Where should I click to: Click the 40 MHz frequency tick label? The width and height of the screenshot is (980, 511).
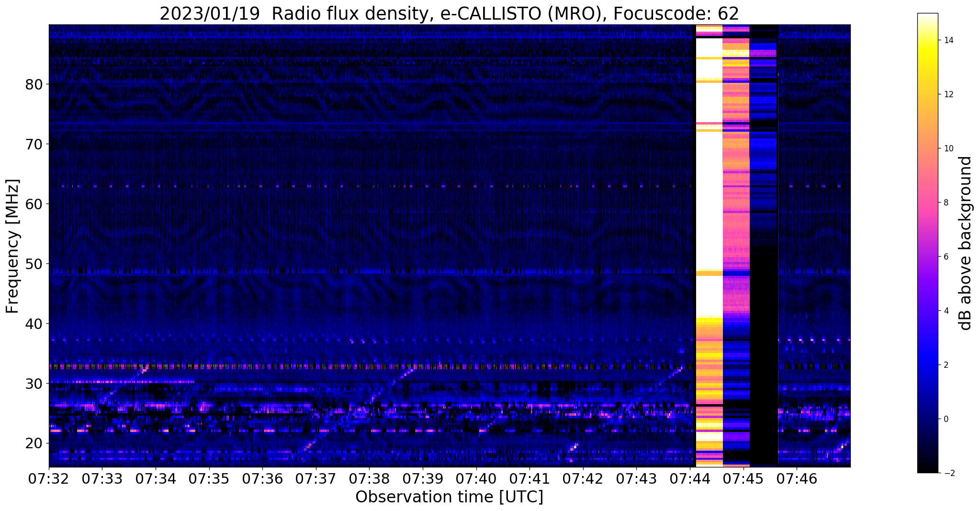[33, 324]
